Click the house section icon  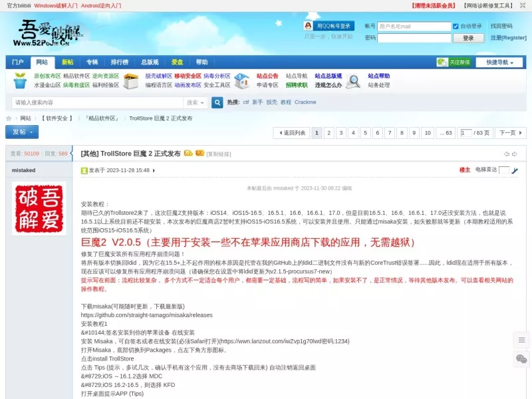[241, 80]
